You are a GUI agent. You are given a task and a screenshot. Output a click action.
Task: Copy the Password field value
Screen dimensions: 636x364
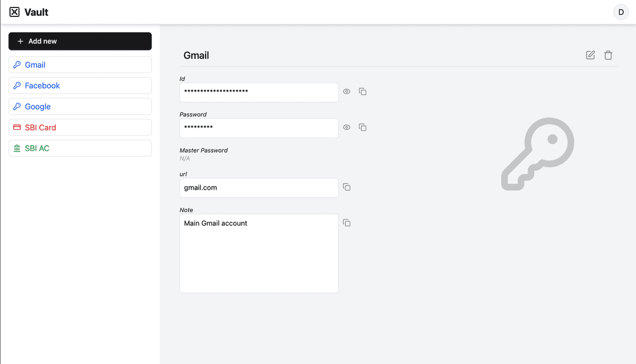click(x=363, y=127)
